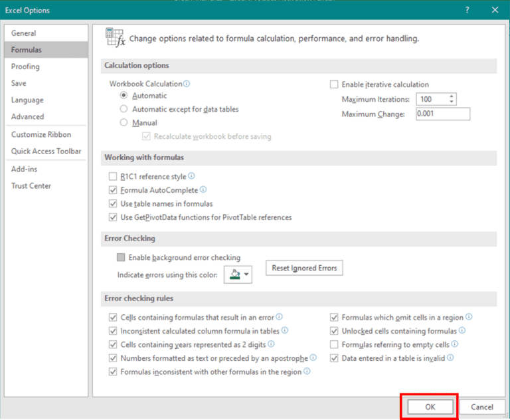
Task: Toggle Enable background error checking
Action: pyautogui.click(x=121, y=257)
